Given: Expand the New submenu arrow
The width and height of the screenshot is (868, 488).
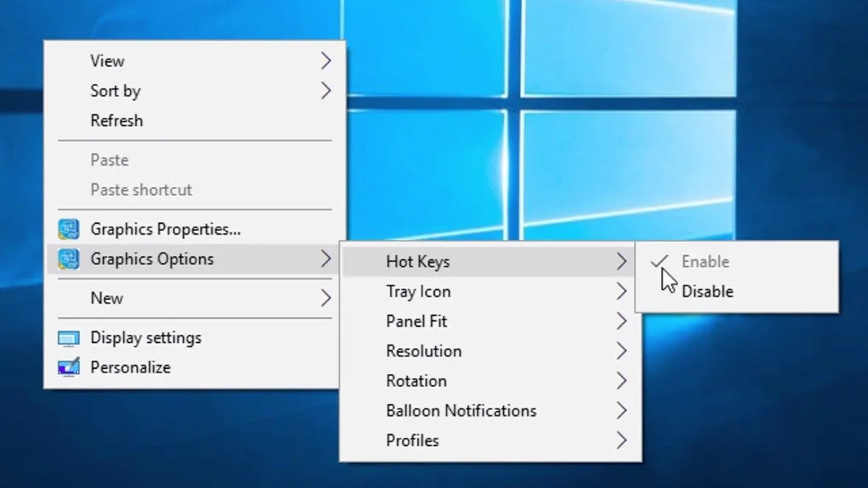Looking at the screenshot, I should click(325, 299).
